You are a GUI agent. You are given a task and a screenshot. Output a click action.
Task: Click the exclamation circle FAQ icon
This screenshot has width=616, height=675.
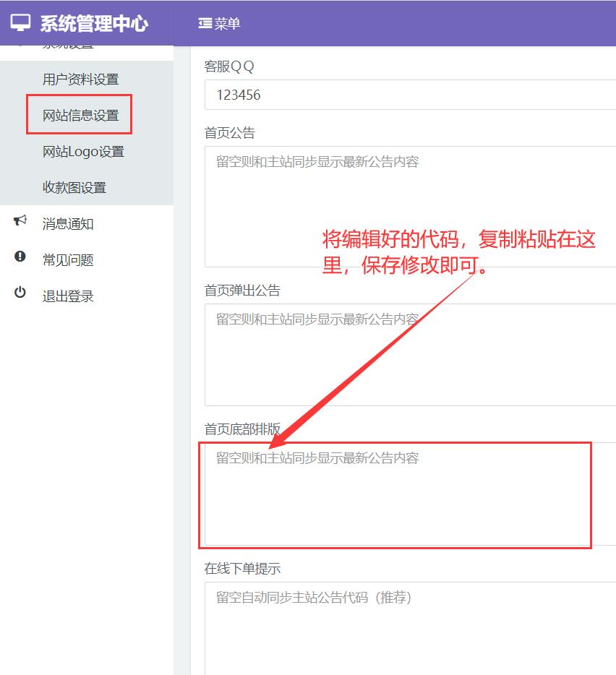point(20,257)
